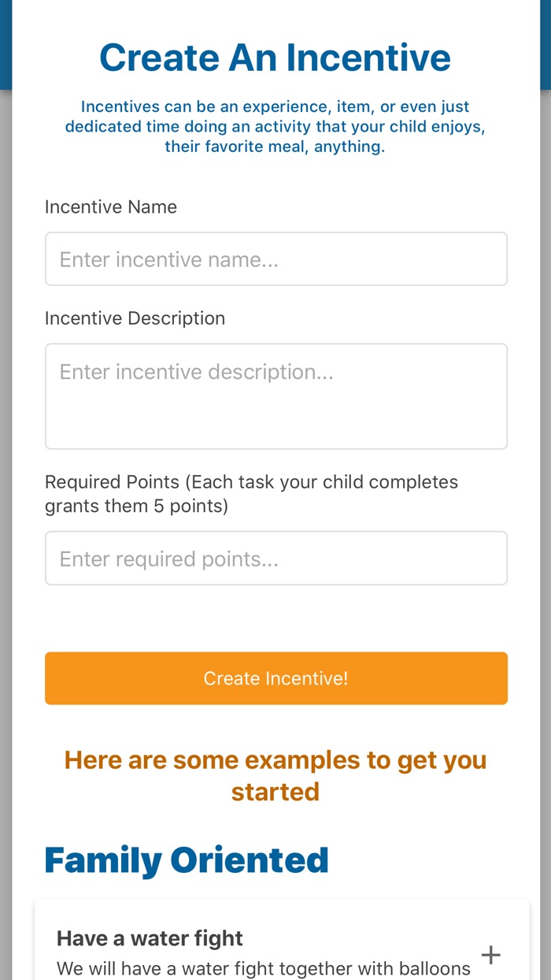Select the 'Family Oriented' section heading
The width and height of the screenshot is (551, 980).
pyautogui.click(x=187, y=860)
